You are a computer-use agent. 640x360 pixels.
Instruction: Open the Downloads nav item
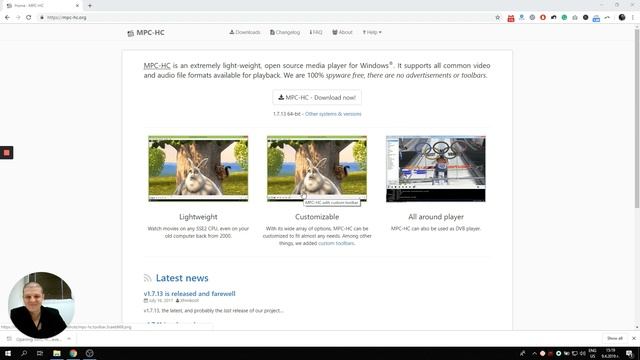(244, 32)
